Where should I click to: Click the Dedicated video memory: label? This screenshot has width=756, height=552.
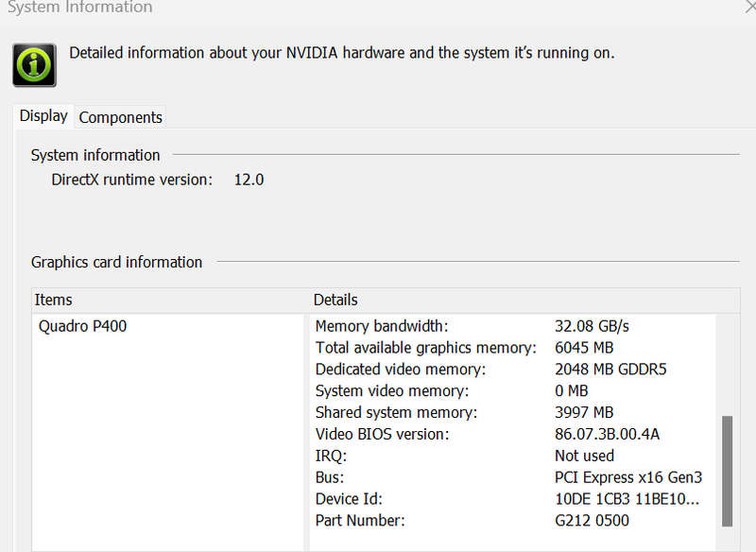pos(401,370)
